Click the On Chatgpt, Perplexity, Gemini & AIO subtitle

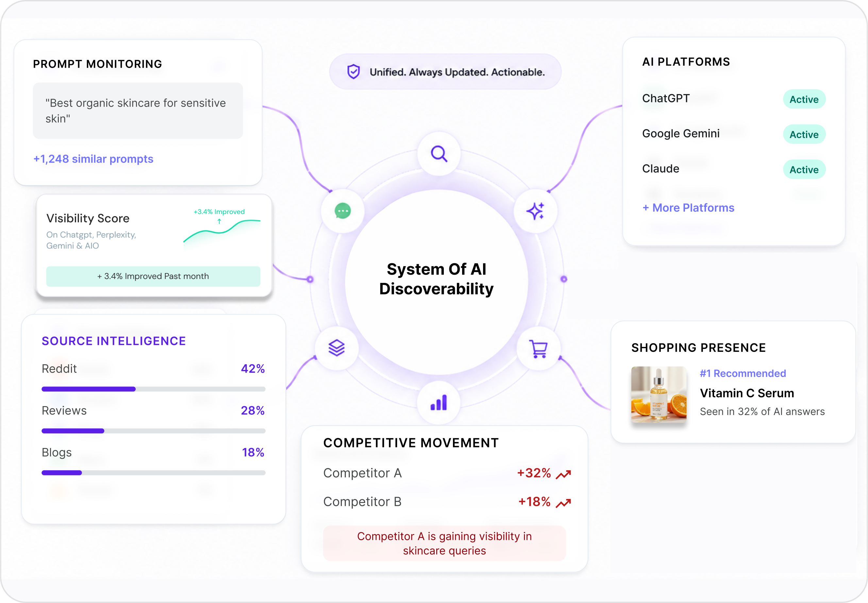point(91,240)
